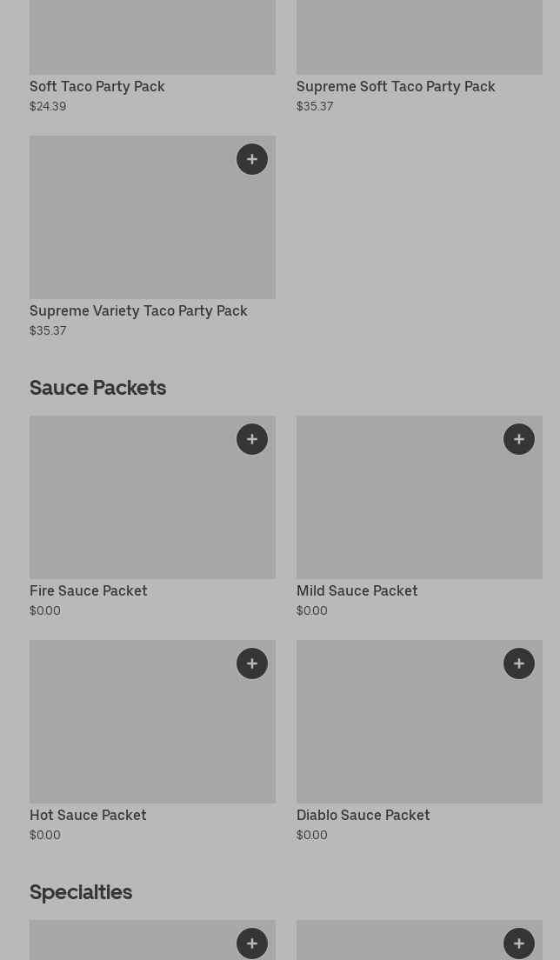The height and width of the screenshot is (960, 560).
Task: Open Supreme Soft Taco Party Pack item
Action: click(x=396, y=87)
